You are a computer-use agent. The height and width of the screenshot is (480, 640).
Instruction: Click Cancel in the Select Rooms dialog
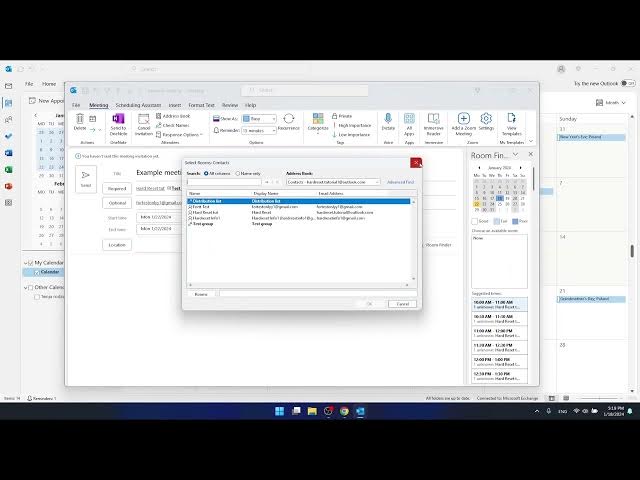402,304
